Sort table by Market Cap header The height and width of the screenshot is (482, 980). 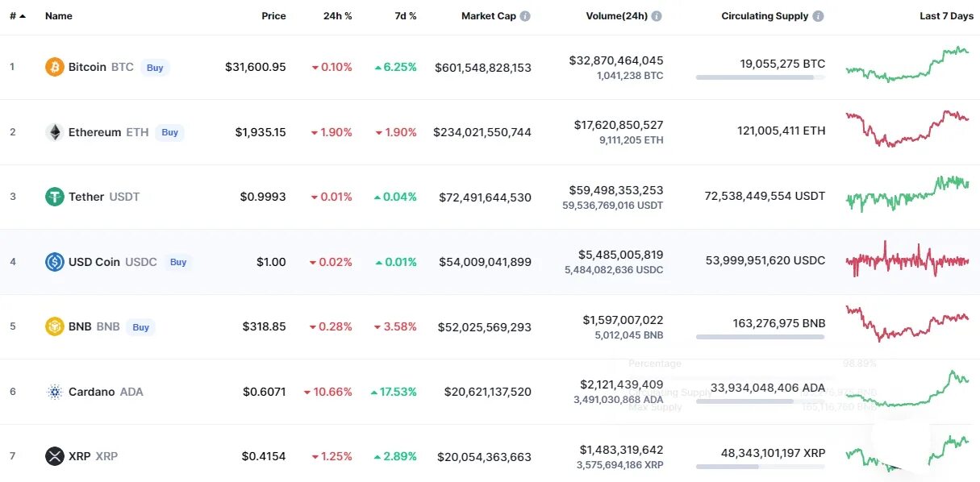489,16
